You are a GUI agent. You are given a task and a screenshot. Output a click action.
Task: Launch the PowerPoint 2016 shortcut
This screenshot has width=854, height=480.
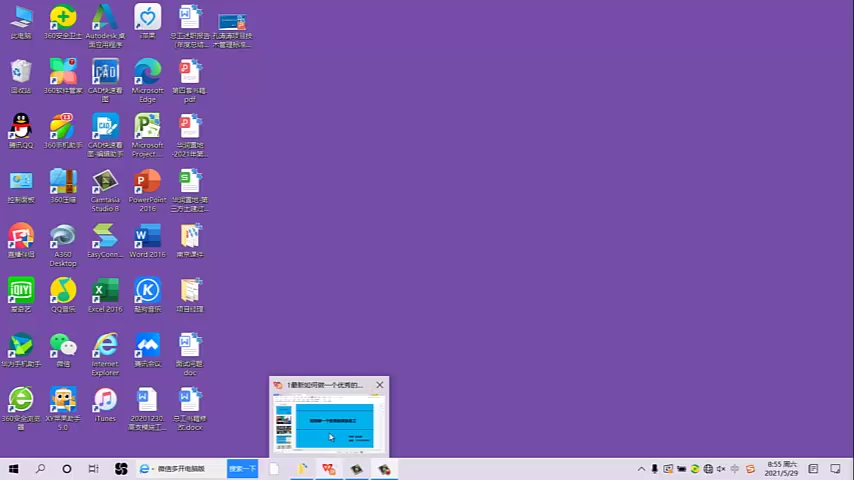pyautogui.click(x=147, y=190)
